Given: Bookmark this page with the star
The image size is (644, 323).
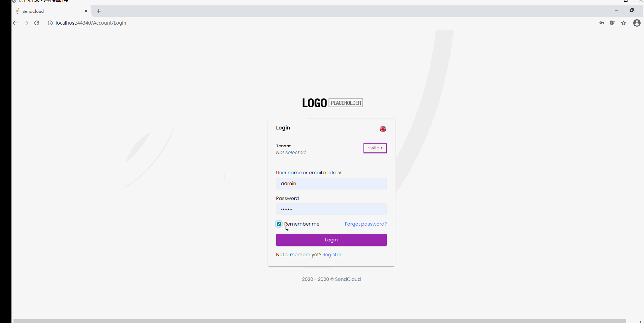Looking at the screenshot, I should pyautogui.click(x=623, y=23).
